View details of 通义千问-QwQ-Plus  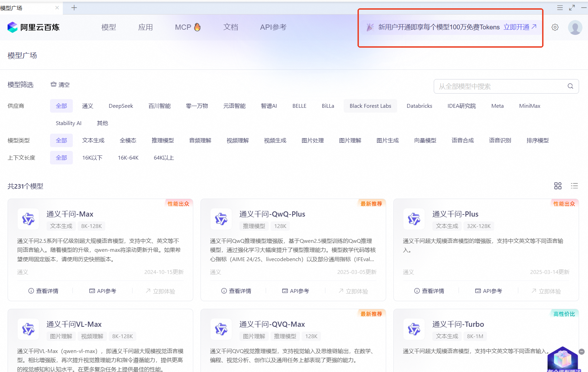click(x=236, y=291)
